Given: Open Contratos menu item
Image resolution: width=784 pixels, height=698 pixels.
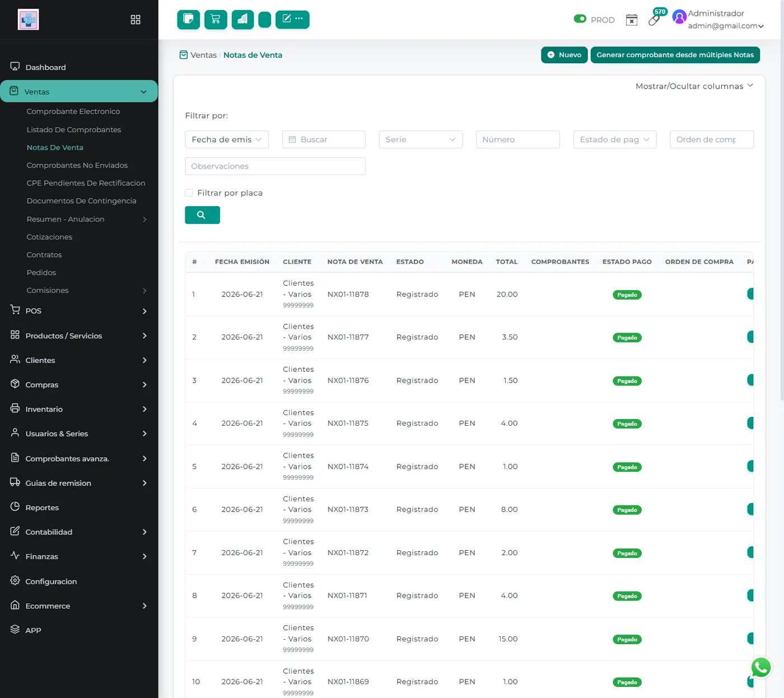Looking at the screenshot, I should pos(44,255).
